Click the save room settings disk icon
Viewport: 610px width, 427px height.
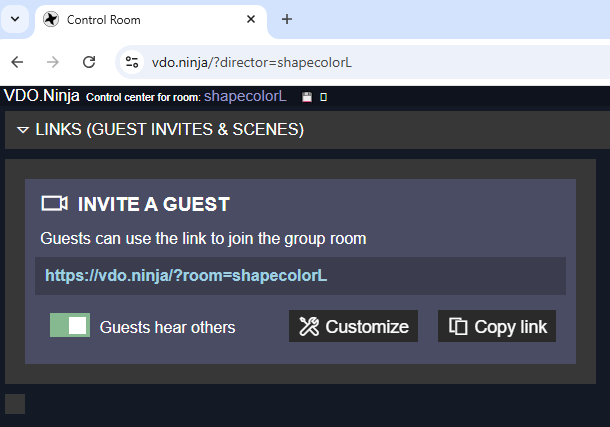(307, 97)
